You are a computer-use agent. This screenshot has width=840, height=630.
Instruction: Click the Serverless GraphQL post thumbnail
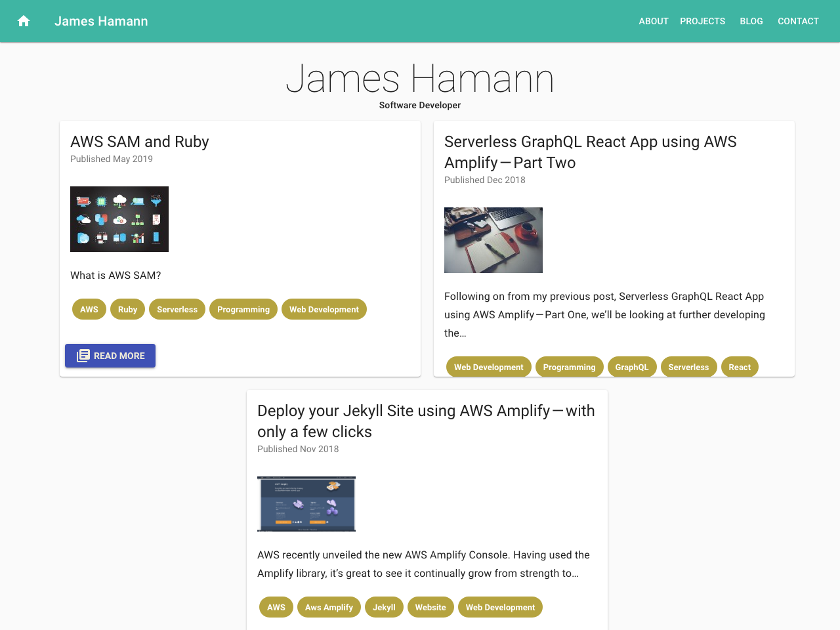click(x=493, y=240)
